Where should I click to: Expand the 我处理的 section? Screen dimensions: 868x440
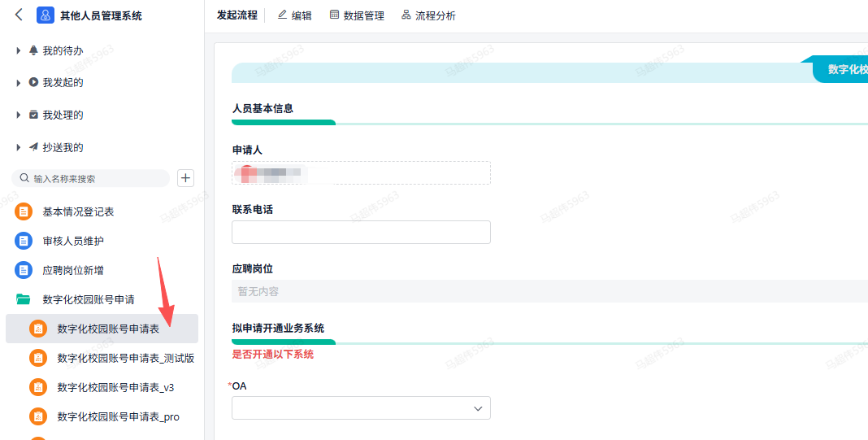click(19, 115)
